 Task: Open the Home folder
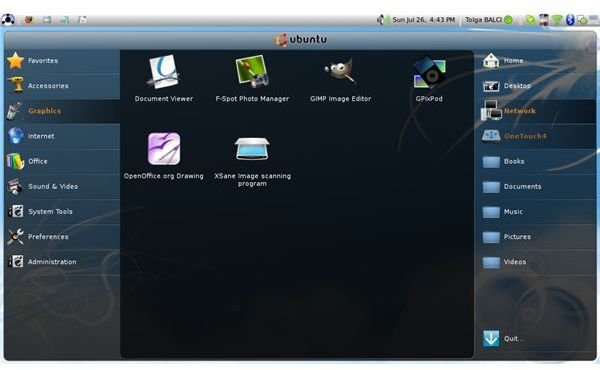point(536,60)
